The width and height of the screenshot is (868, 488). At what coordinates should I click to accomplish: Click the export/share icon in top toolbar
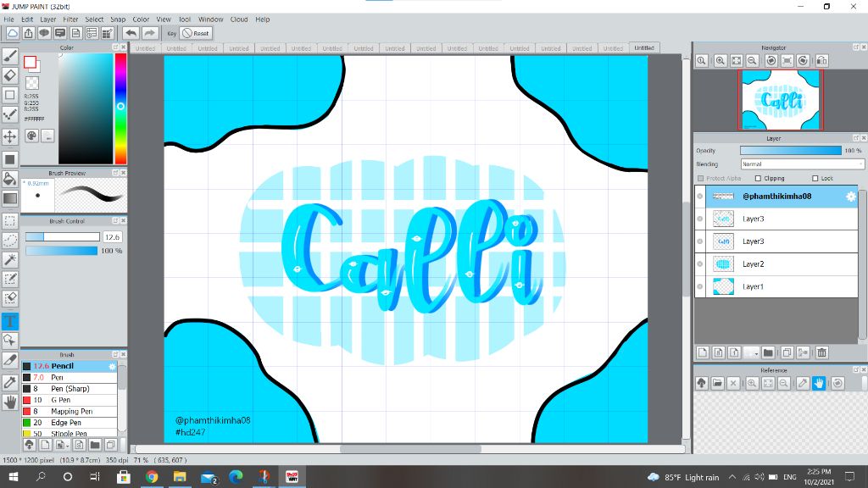(28, 33)
